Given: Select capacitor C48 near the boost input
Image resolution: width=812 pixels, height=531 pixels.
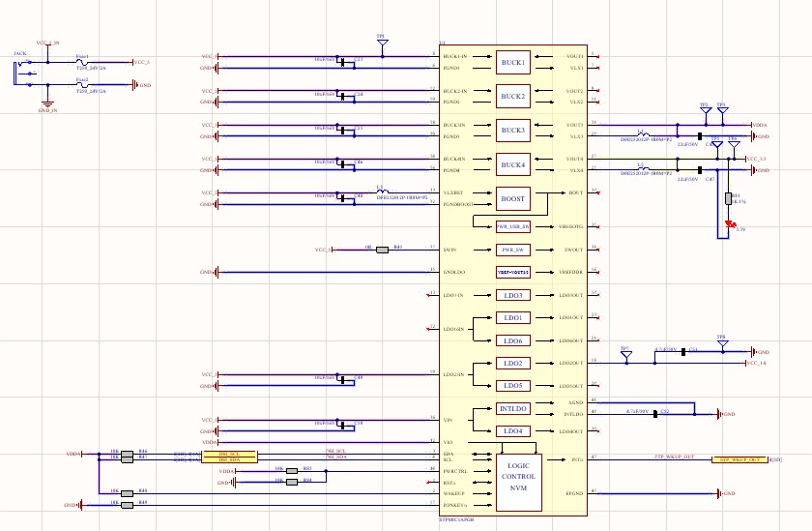Looking at the screenshot, I should [342, 198].
